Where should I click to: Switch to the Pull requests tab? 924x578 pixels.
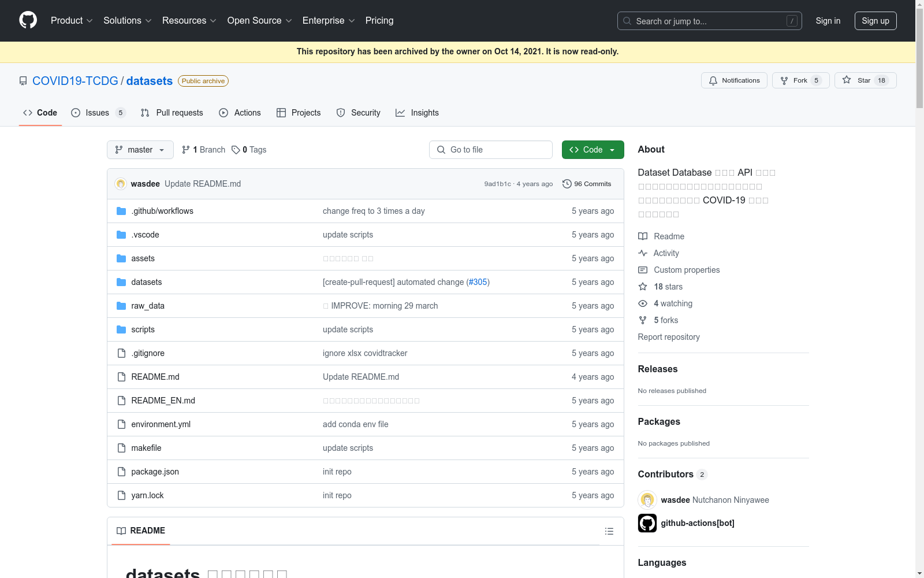click(172, 113)
